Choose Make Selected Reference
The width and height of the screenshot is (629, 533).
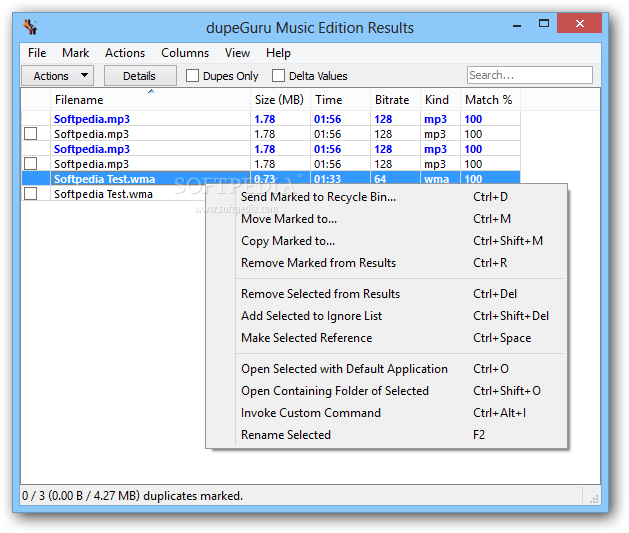click(x=386, y=338)
